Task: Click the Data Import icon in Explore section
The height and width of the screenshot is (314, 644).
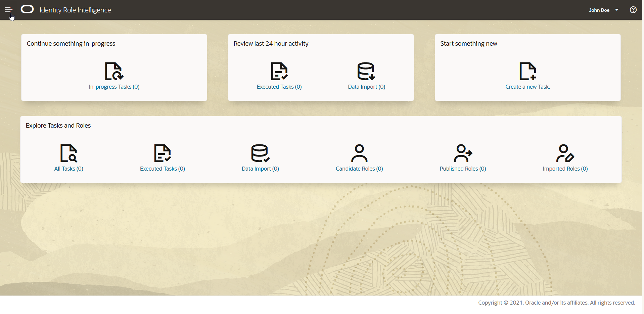Action: tap(261, 153)
